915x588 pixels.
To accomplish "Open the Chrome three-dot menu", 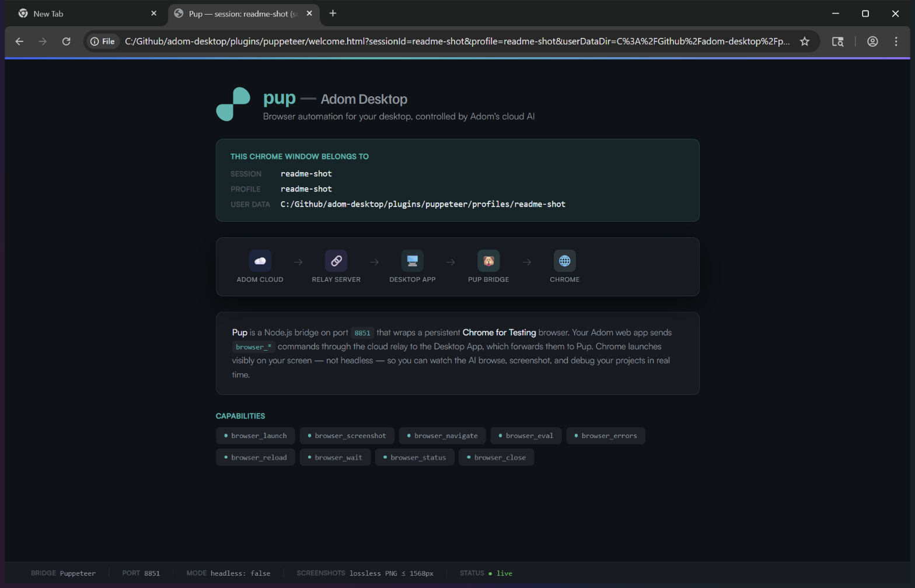I will pyautogui.click(x=896, y=41).
